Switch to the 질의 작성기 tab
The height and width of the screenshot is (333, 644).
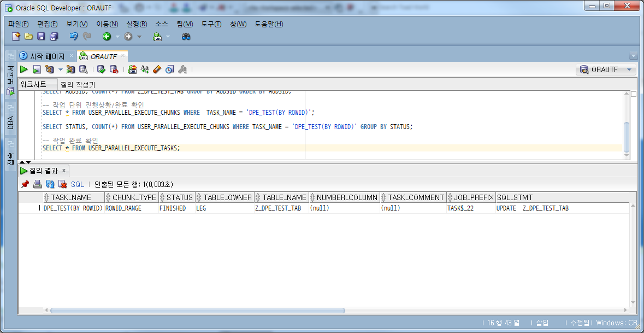pos(78,85)
